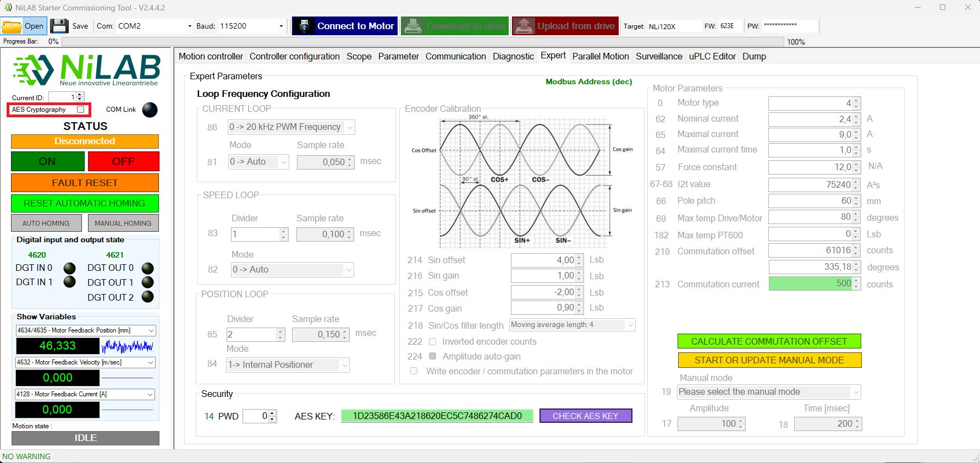
Task: Click the Cos gain value field
Action: point(547,308)
